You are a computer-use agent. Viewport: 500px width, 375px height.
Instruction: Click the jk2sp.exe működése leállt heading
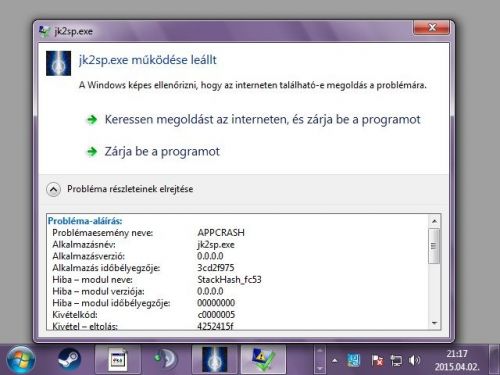pyautogui.click(x=147, y=60)
